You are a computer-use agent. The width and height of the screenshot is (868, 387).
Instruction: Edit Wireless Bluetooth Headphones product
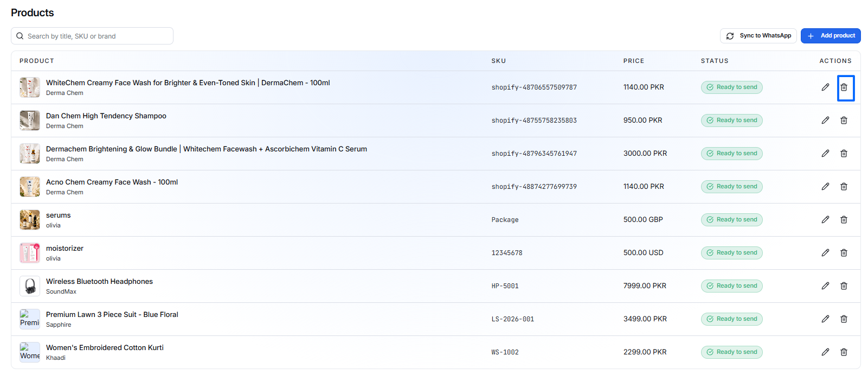tap(825, 286)
